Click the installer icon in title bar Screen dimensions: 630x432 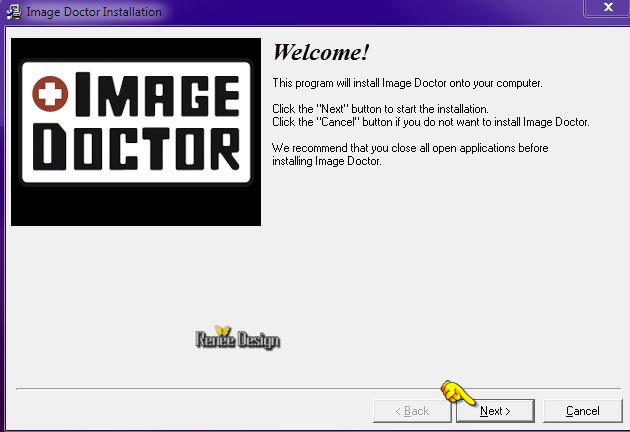tap(14, 12)
